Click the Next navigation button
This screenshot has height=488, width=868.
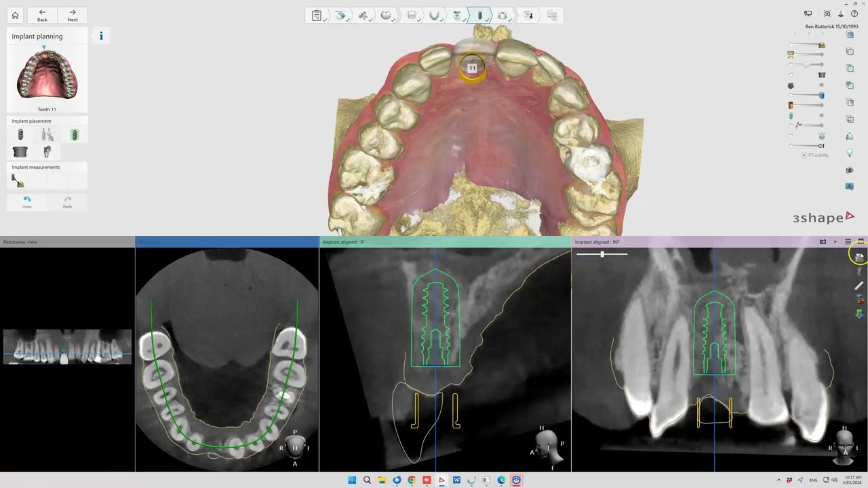point(73,15)
